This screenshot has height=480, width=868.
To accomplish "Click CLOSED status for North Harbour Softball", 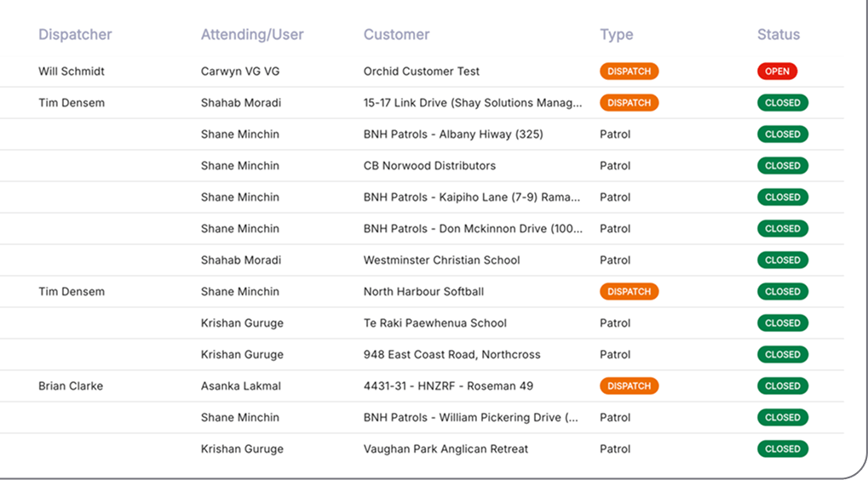I will 783,292.
